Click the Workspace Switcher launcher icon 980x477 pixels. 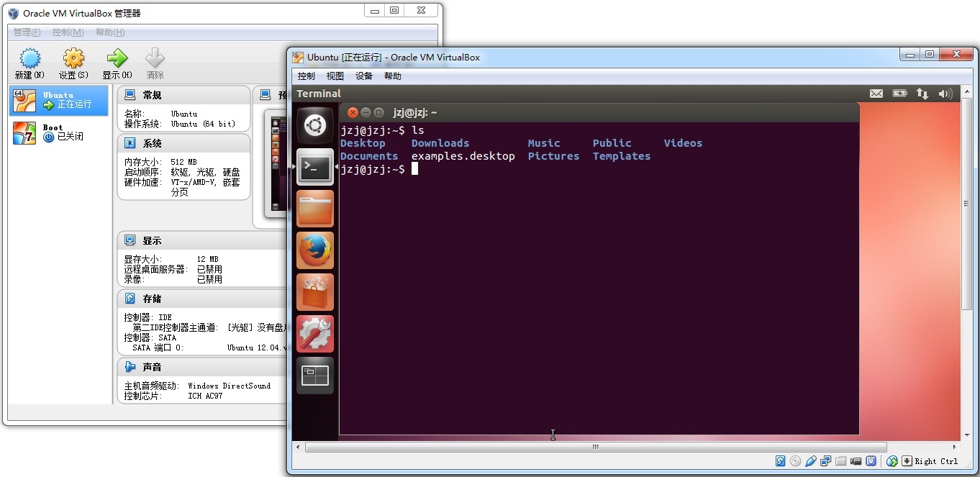(x=314, y=376)
